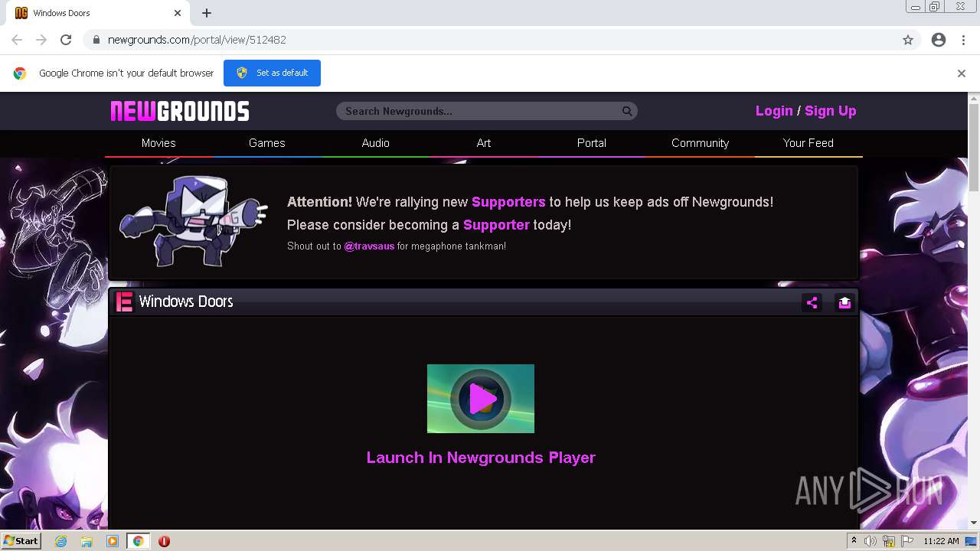Show hidden tray icons

(x=854, y=541)
